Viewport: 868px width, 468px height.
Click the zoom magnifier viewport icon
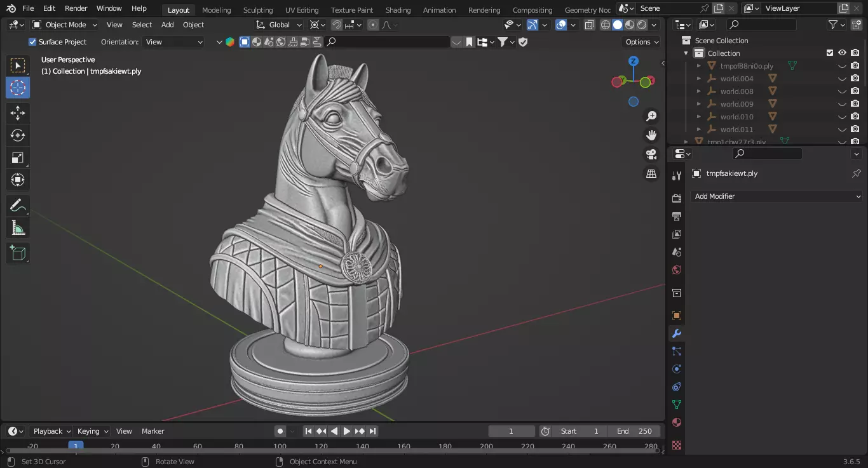651,116
